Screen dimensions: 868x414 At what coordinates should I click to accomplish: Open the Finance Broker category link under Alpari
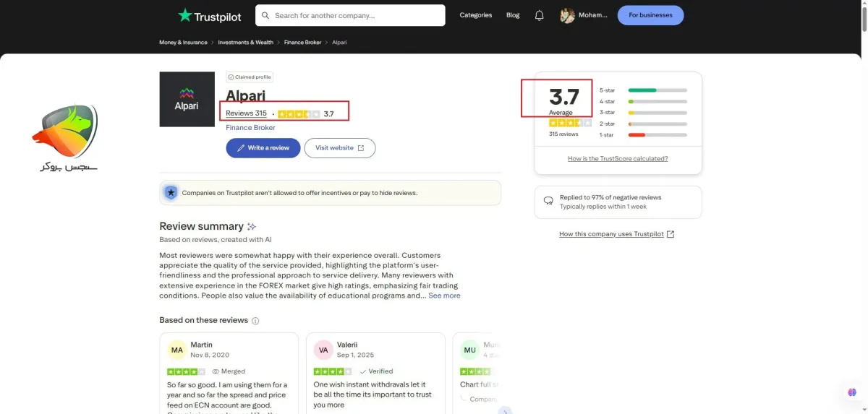point(250,128)
